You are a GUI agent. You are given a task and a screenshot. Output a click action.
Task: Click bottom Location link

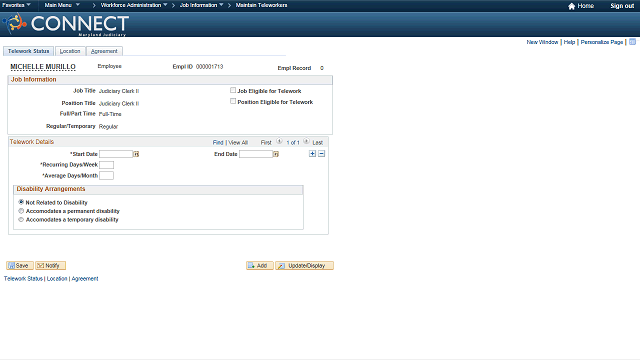click(x=57, y=278)
